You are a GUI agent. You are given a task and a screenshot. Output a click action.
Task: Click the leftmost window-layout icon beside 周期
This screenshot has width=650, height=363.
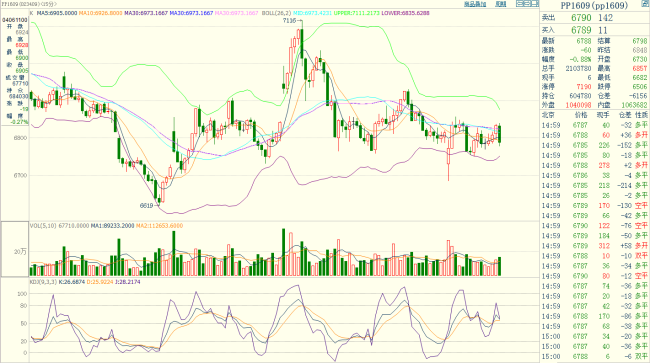click(x=519, y=4)
